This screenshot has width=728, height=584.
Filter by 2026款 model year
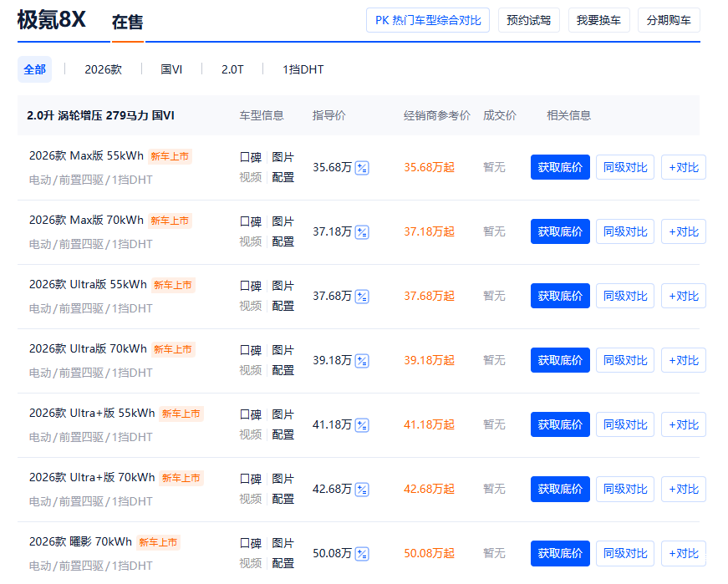[x=103, y=69]
